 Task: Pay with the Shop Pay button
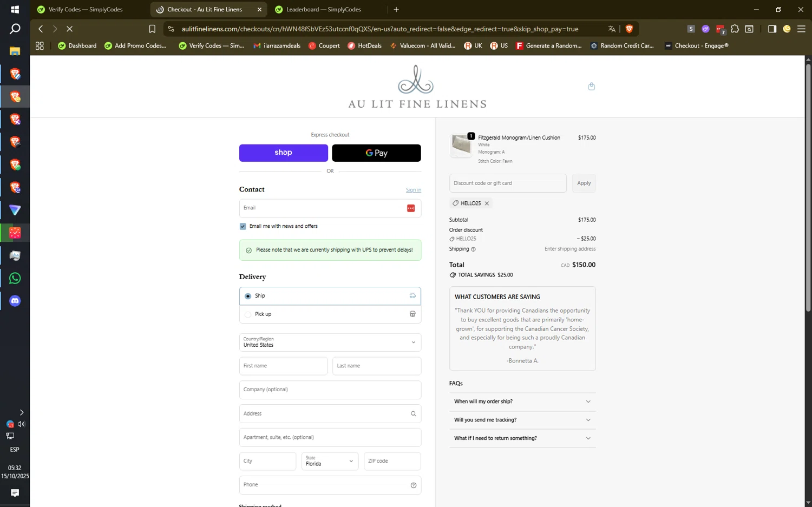click(284, 153)
